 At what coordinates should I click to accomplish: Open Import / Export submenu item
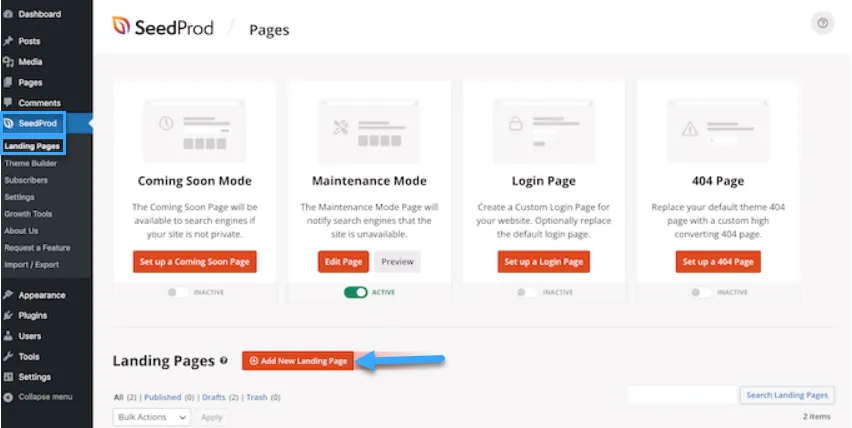32,265
